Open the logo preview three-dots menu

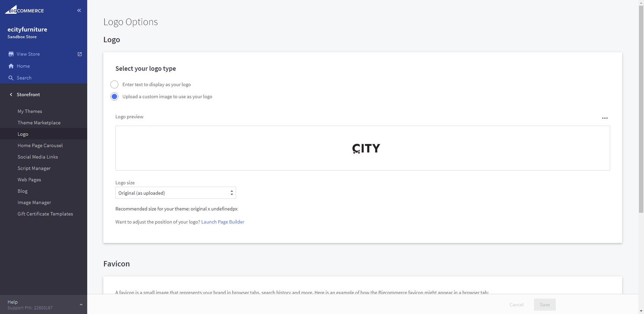pyautogui.click(x=605, y=118)
